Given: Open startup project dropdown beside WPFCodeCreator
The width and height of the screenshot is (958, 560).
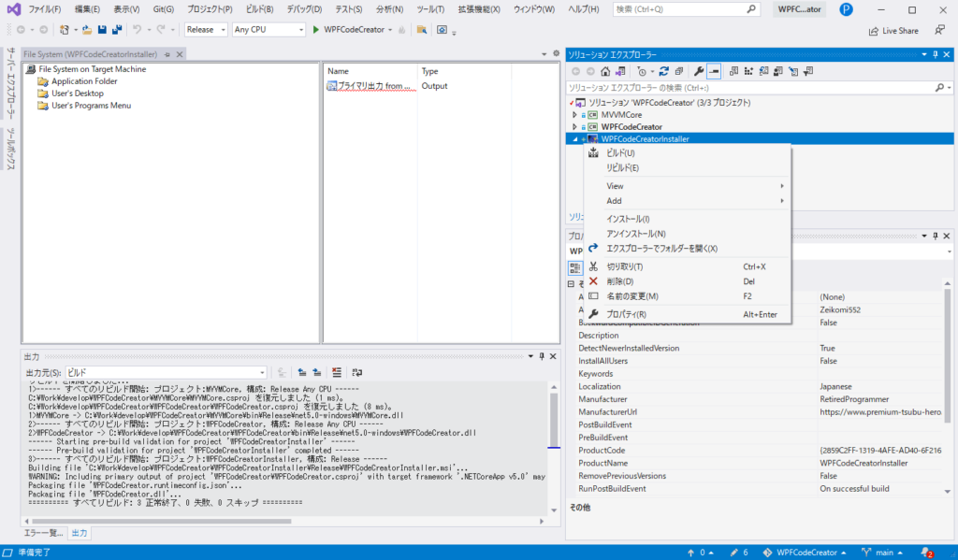Looking at the screenshot, I should [x=390, y=29].
